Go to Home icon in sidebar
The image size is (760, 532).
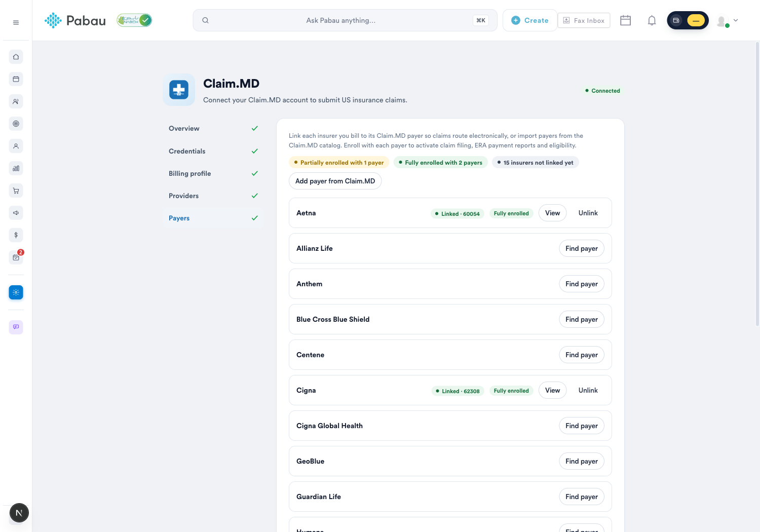pyautogui.click(x=16, y=57)
